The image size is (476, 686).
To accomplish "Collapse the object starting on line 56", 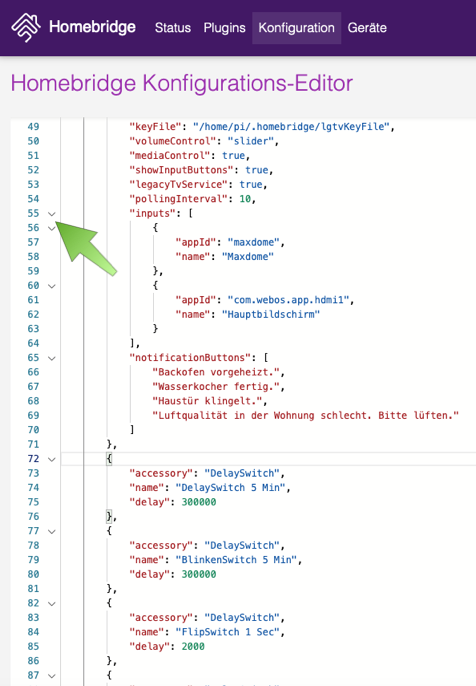I will (52, 228).
